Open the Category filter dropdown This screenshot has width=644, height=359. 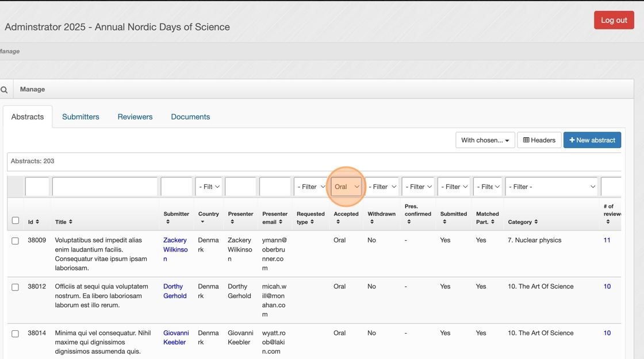[x=551, y=187]
